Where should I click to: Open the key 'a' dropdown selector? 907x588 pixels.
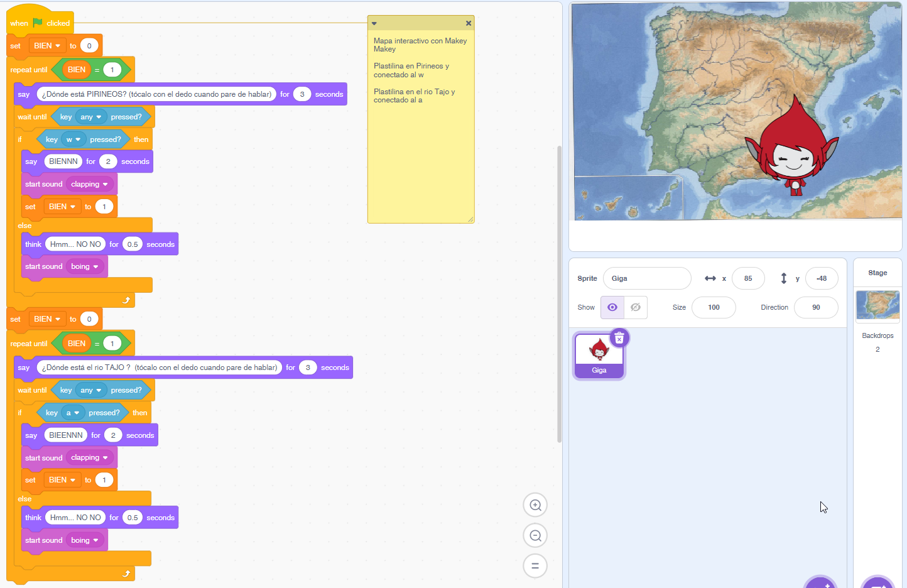pyautogui.click(x=77, y=413)
